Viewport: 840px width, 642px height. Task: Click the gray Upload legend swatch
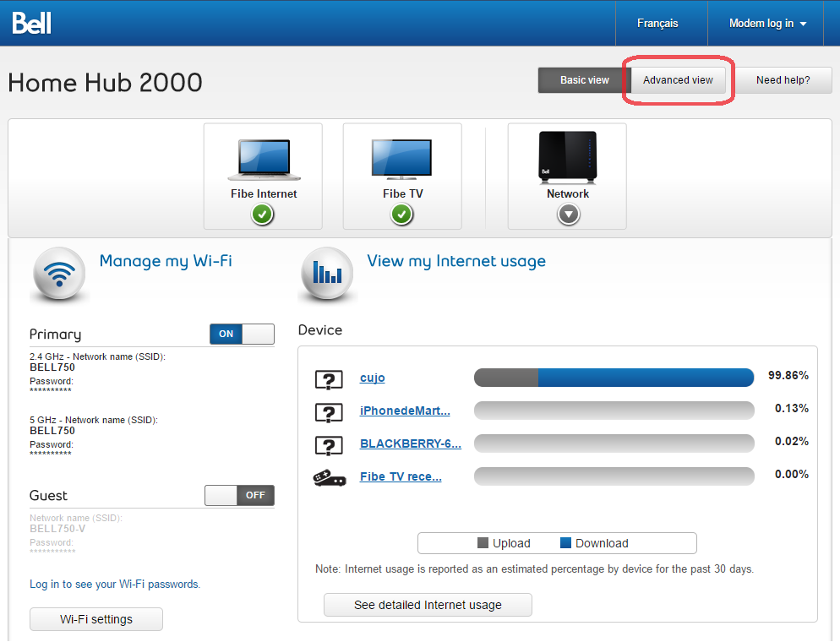(483, 543)
